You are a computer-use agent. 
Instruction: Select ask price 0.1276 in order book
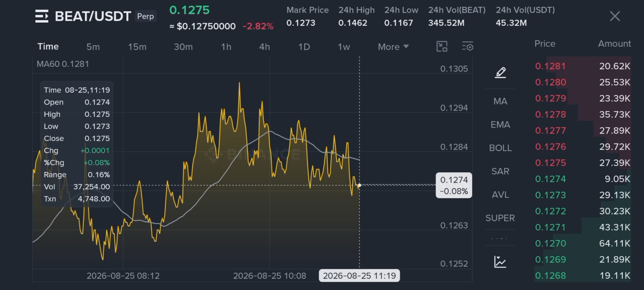click(550, 147)
